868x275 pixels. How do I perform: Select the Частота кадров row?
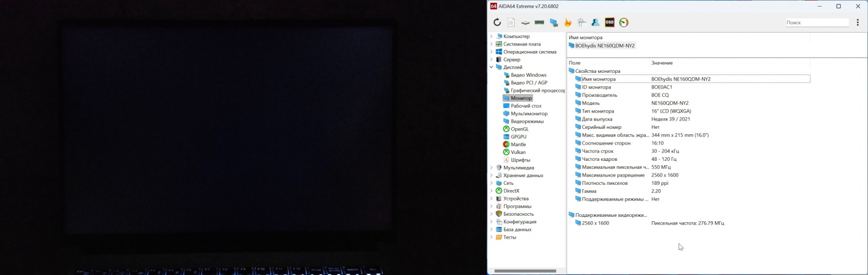(x=692, y=159)
